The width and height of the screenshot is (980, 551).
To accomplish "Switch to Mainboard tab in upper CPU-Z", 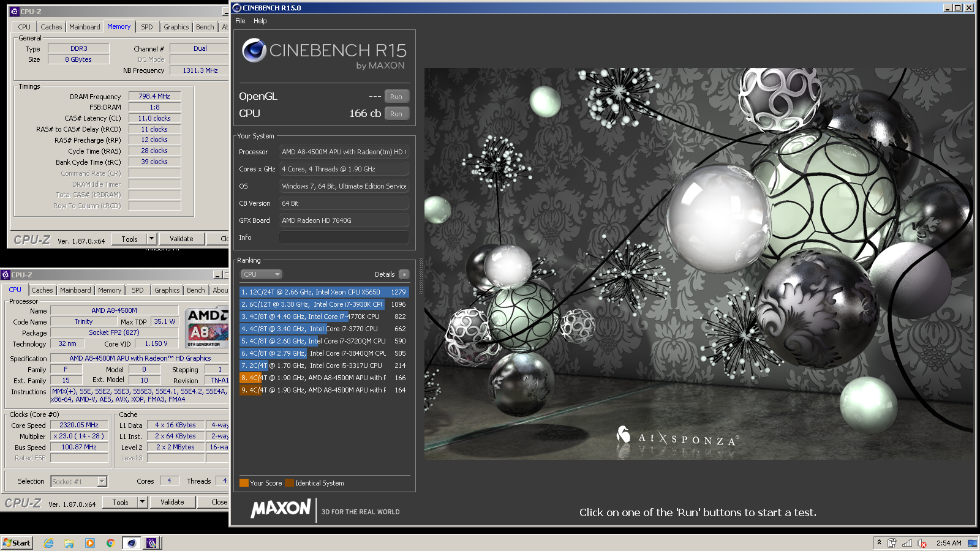I will tap(85, 27).
